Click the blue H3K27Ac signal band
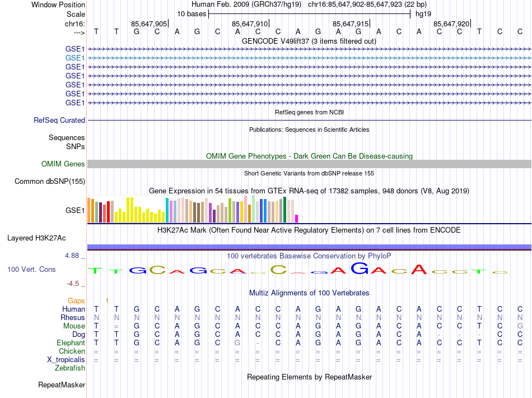 (309, 247)
